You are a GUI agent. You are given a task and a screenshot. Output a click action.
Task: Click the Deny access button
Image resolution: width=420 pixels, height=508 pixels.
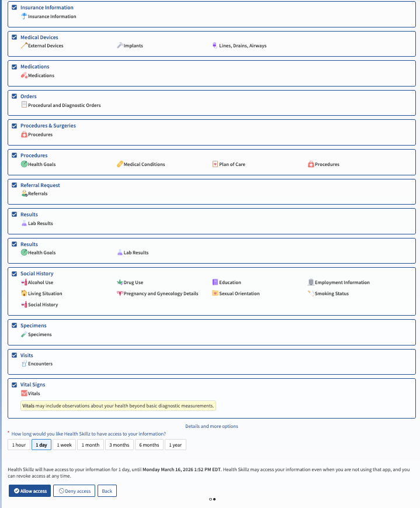click(x=74, y=491)
